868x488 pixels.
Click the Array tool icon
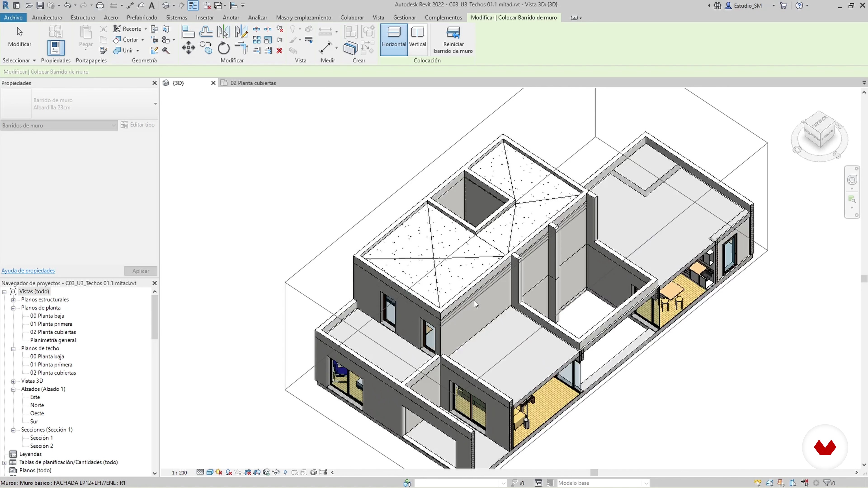pyautogui.click(x=257, y=40)
